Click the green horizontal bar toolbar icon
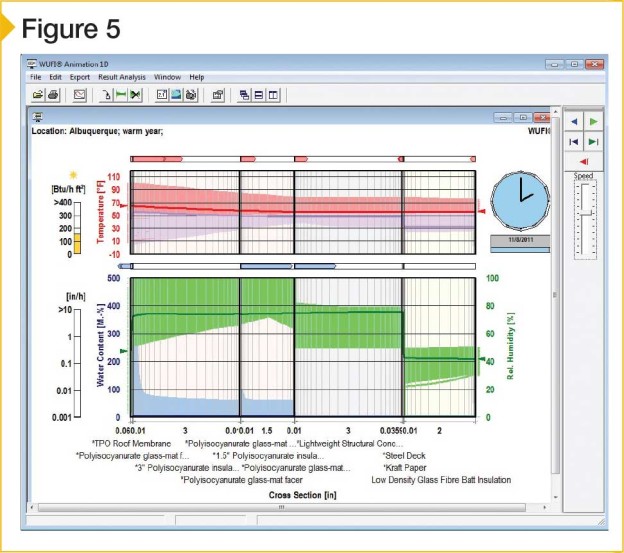Image resolution: width=624 pixels, height=553 pixels. [x=121, y=95]
